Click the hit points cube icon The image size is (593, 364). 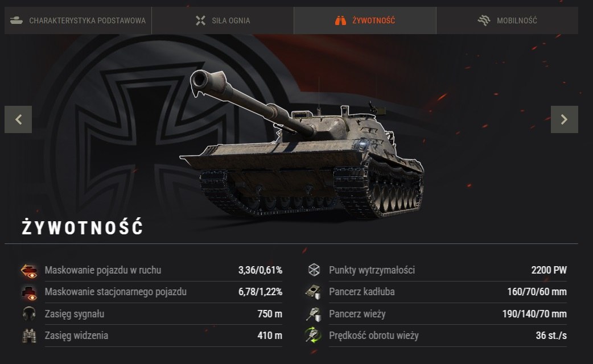click(314, 270)
